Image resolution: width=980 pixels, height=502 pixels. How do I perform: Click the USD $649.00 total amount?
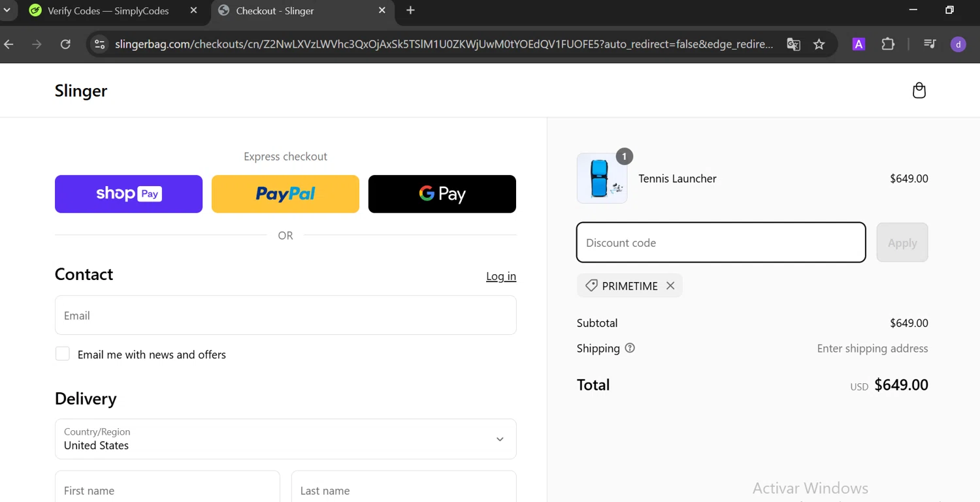point(889,385)
